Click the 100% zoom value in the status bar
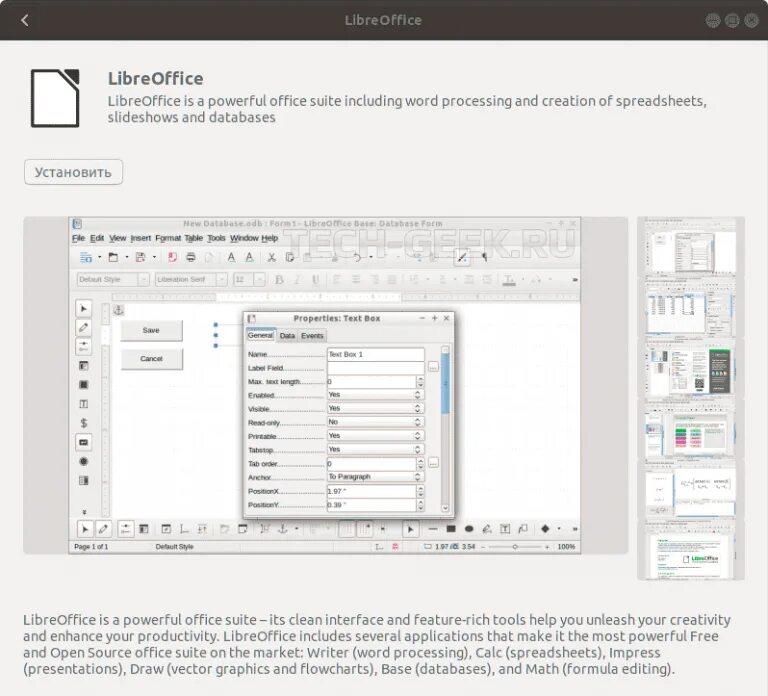768x696 pixels. coord(566,547)
